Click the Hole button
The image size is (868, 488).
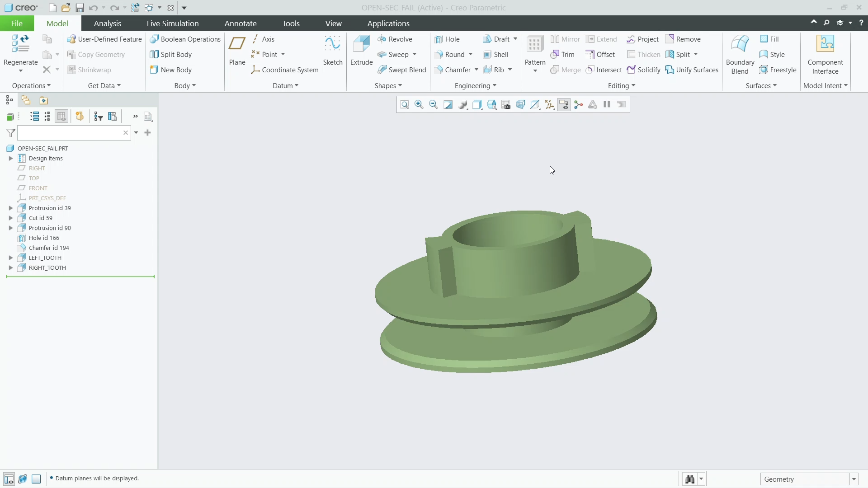(447, 39)
